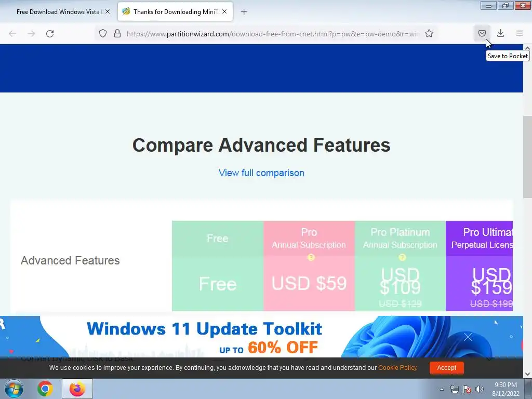Click the Firefox taskbar icon
The height and width of the screenshot is (399, 532).
[77, 389]
